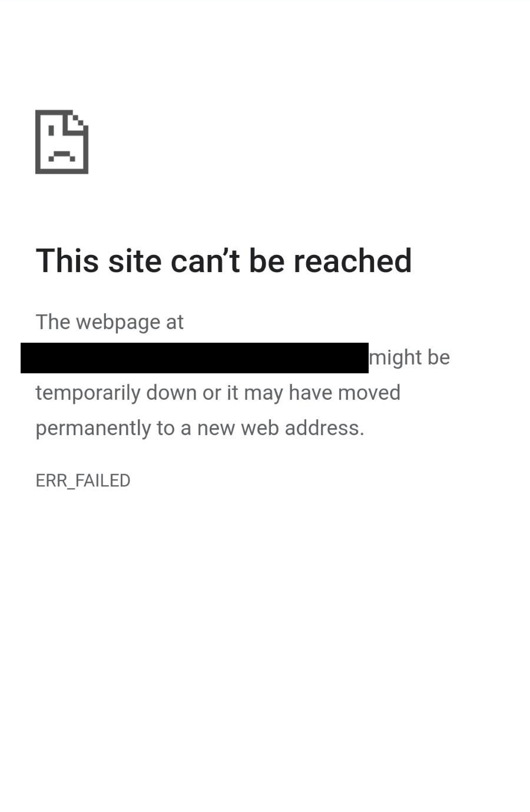Select the "permanently to a new web address" line
The image size is (530, 812).
pyautogui.click(x=200, y=428)
